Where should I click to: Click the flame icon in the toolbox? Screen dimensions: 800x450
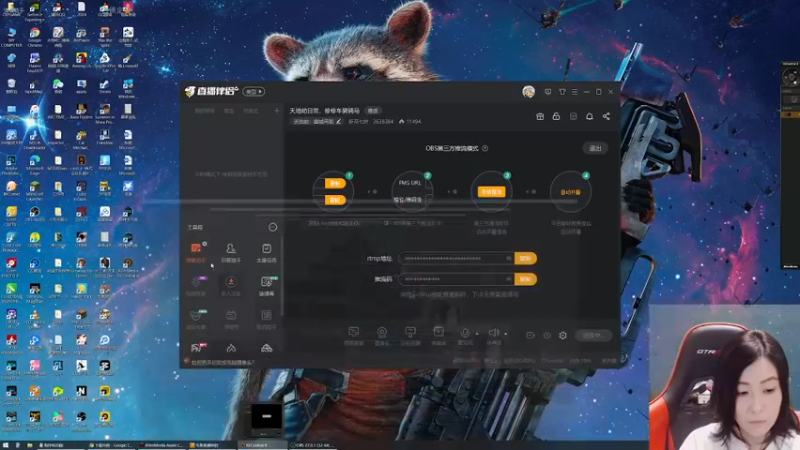[x=231, y=348]
